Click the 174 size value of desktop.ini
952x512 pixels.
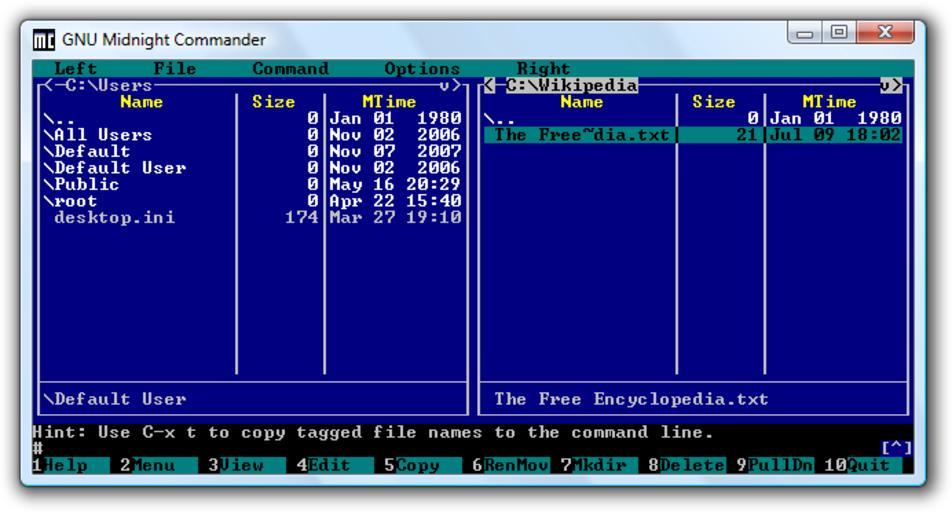302,217
